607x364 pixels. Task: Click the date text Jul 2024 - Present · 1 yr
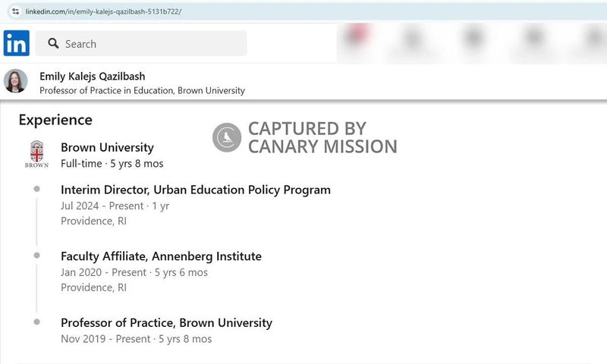(x=115, y=206)
